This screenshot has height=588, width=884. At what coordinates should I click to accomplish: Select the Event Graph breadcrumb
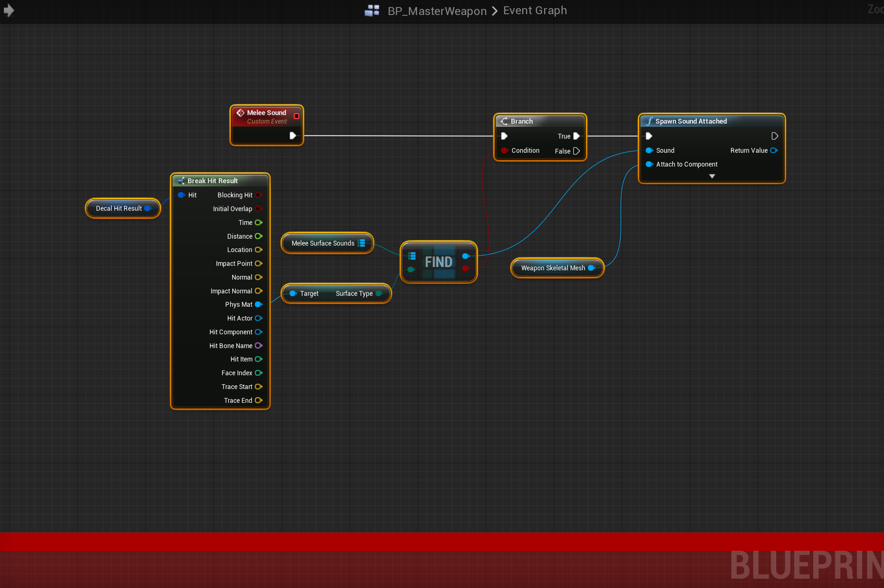click(x=535, y=11)
